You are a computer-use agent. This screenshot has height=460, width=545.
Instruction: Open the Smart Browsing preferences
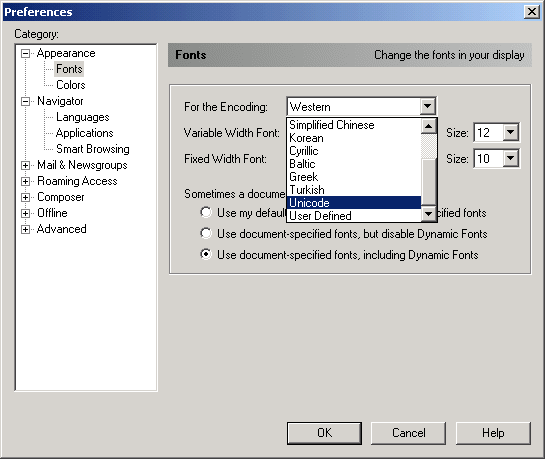93,149
